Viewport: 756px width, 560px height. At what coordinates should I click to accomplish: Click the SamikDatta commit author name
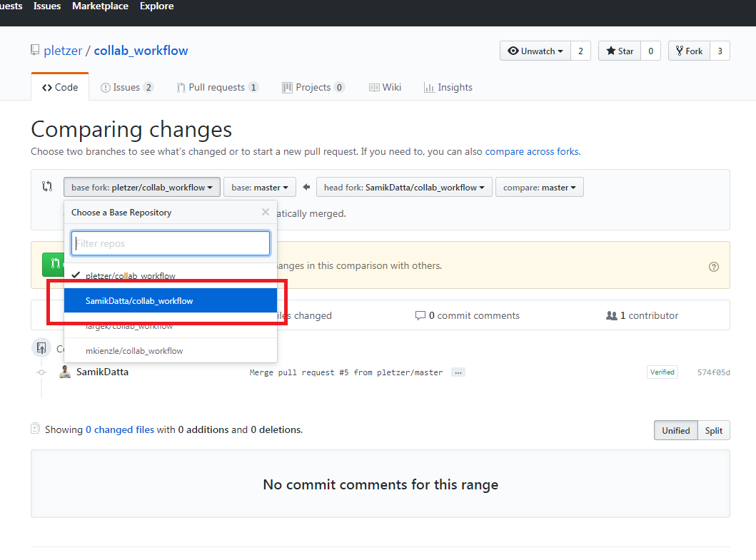(x=102, y=372)
